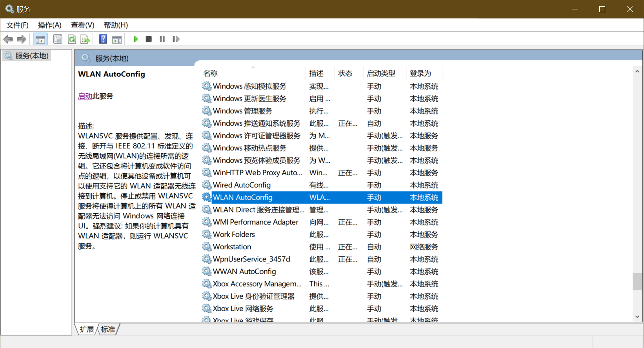Click gear icon beside Work Folders
The width and height of the screenshot is (644, 348).
tap(207, 234)
